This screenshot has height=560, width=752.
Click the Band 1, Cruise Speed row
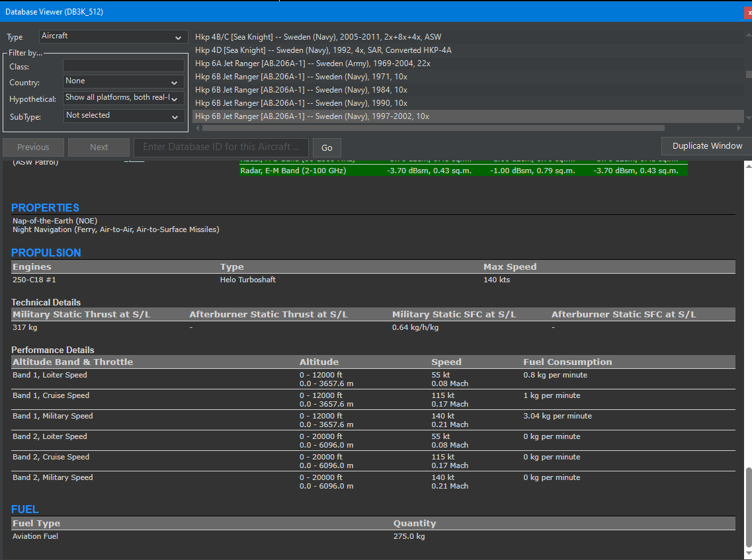click(373, 399)
